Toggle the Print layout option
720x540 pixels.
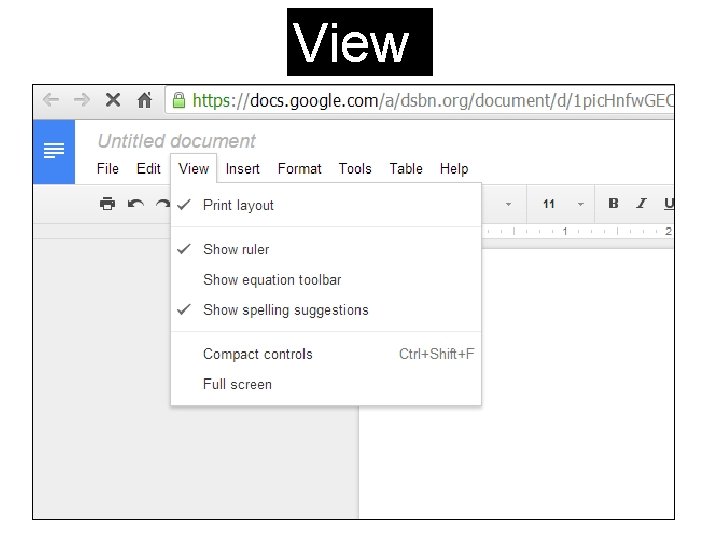(326, 205)
